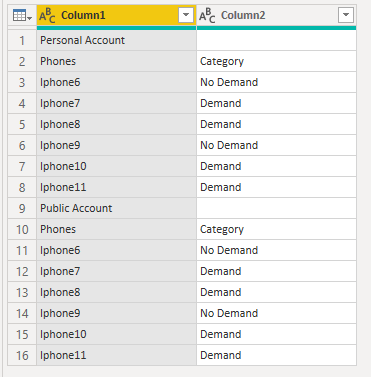Image resolution: width=371 pixels, height=377 pixels.
Task: Select the No Demand cell in row 6
Action: 276,145
